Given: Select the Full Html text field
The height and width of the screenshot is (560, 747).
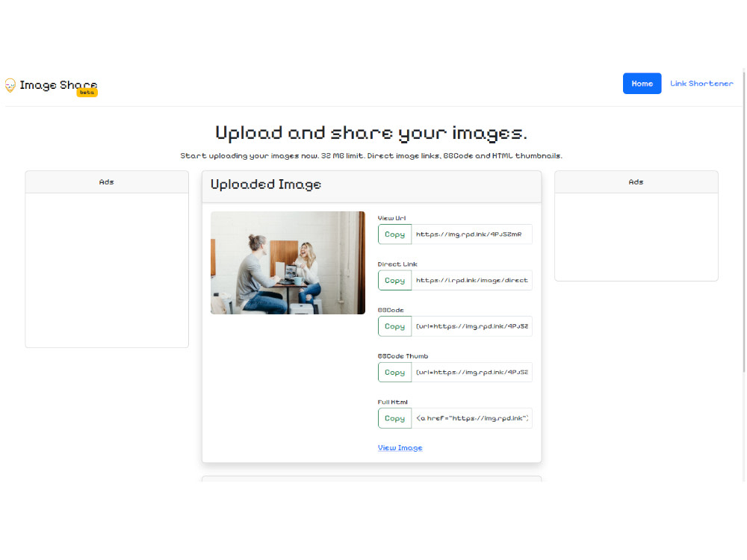Looking at the screenshot, I should [471, 418].
